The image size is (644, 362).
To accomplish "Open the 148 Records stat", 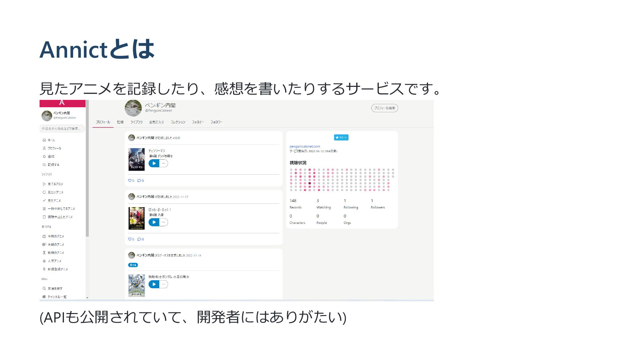I will 296,204.
